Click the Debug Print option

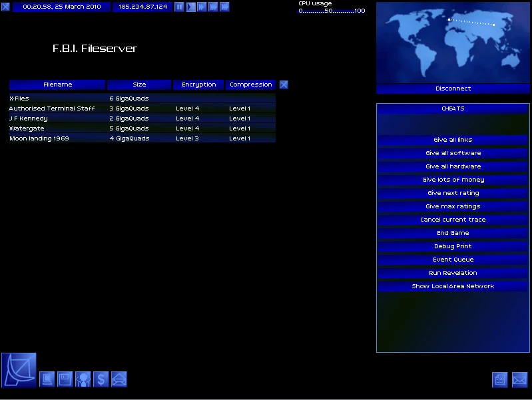(x=453, y=246)
